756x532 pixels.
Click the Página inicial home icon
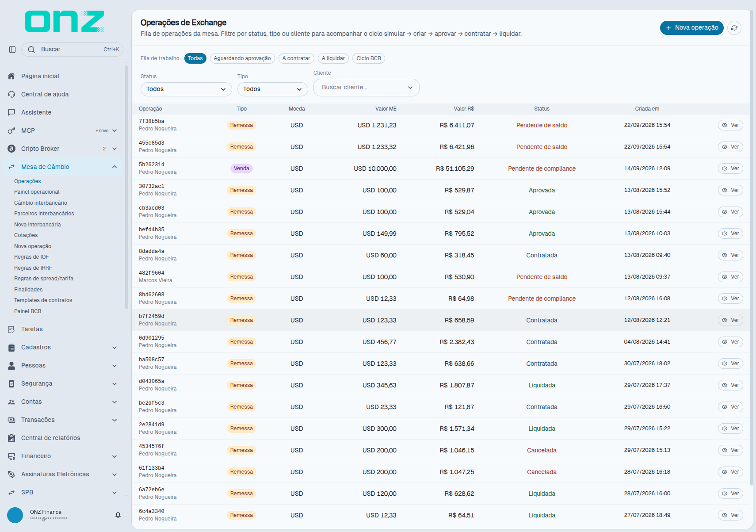11,76
